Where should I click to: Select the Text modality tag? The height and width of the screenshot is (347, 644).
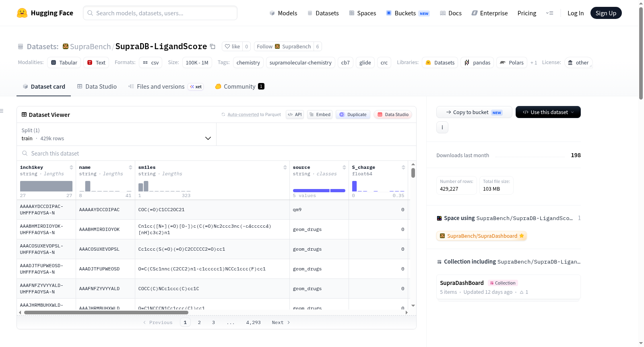96,62
